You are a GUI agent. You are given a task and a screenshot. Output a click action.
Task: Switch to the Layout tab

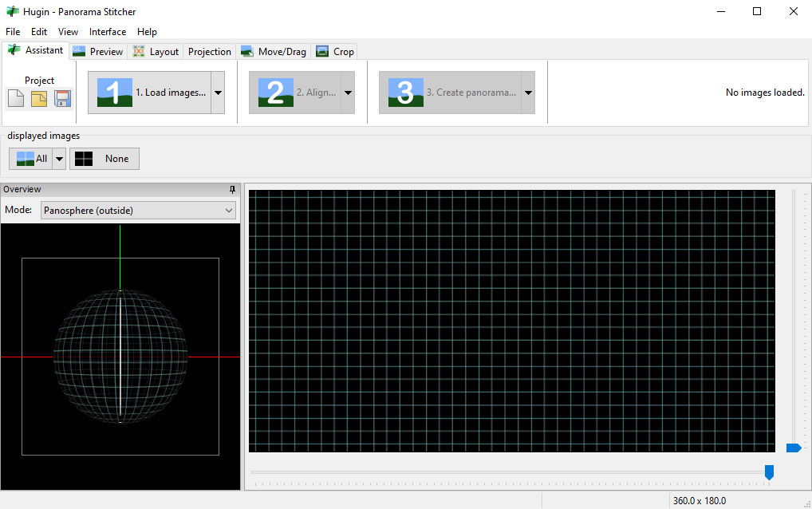[156, 52]
